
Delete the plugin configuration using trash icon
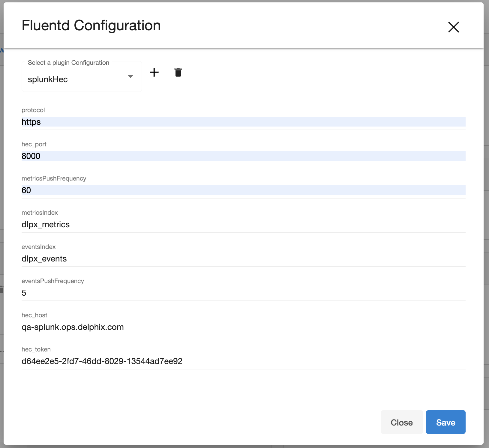pyautogui.click(x=178, y=72)
